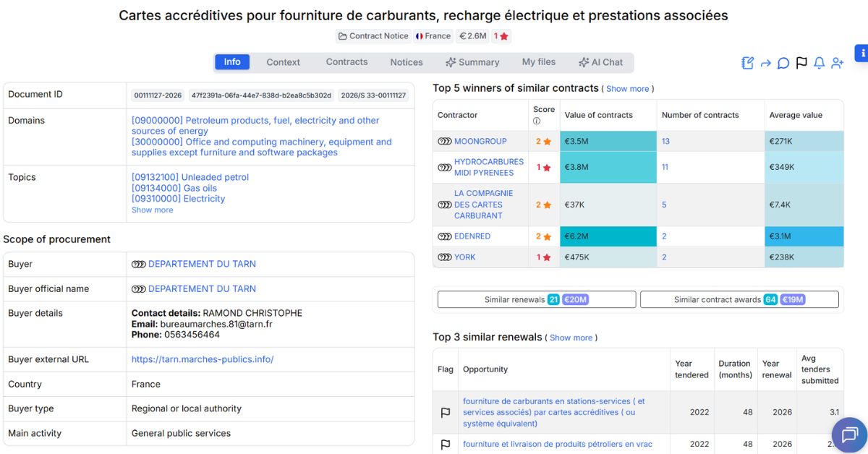This screenshot has height=454, width=868.
Task: Open the floating chat widget button
Action: click(849, 434)
